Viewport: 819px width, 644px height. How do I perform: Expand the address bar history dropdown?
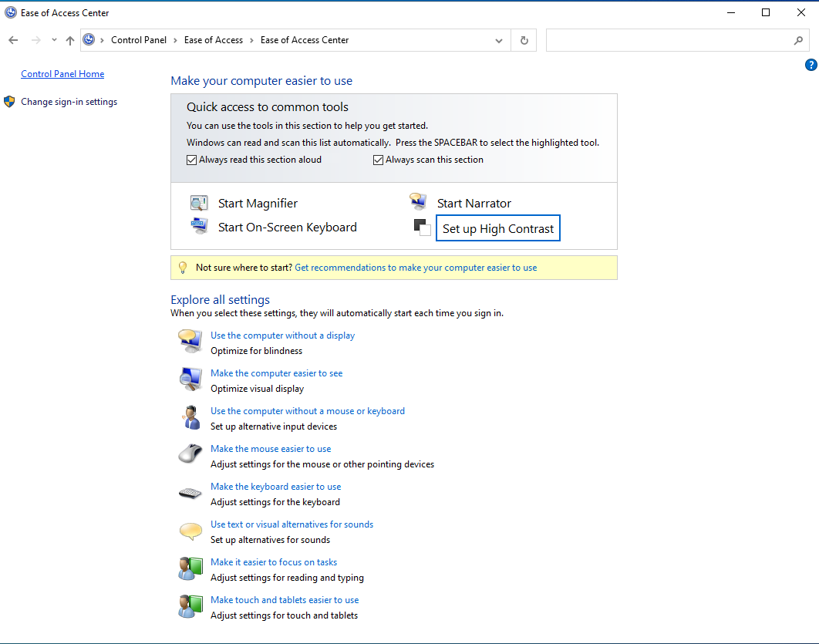(499, 40)
